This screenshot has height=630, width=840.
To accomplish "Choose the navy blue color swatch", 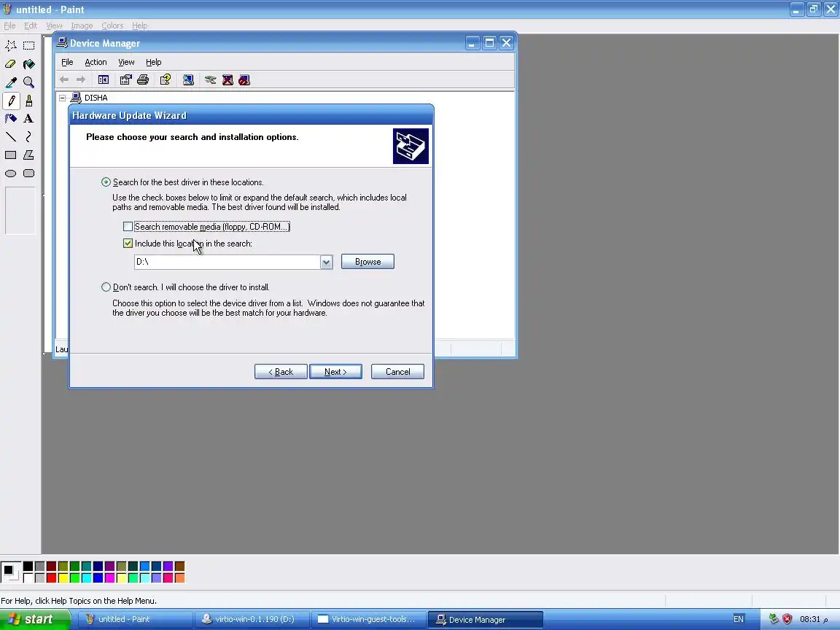I will pos(98,567).
